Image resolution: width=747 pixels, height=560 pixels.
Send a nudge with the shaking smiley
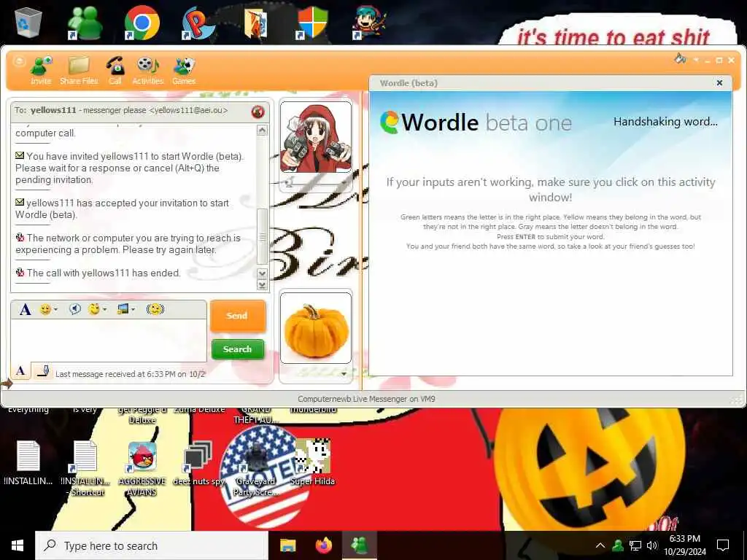tap(155, 309)
